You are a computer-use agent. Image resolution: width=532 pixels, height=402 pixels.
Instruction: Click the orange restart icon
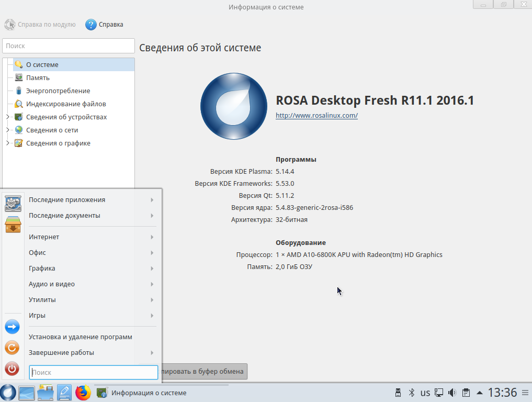(x=12, y=348)
